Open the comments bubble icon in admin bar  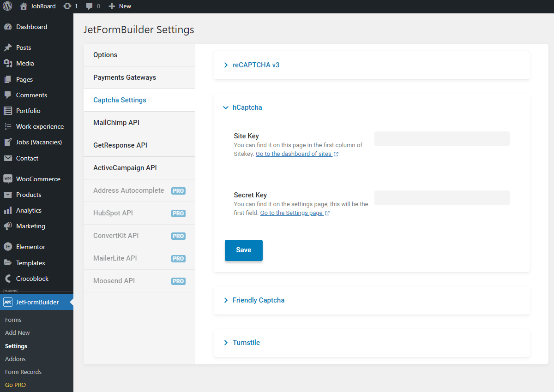[x=90, y=6]
